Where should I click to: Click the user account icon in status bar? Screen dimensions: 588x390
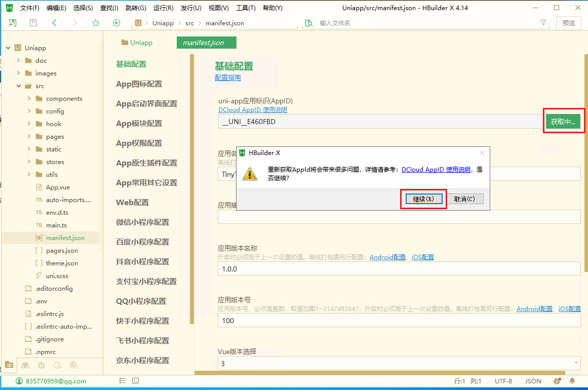(x=19, y=381)
